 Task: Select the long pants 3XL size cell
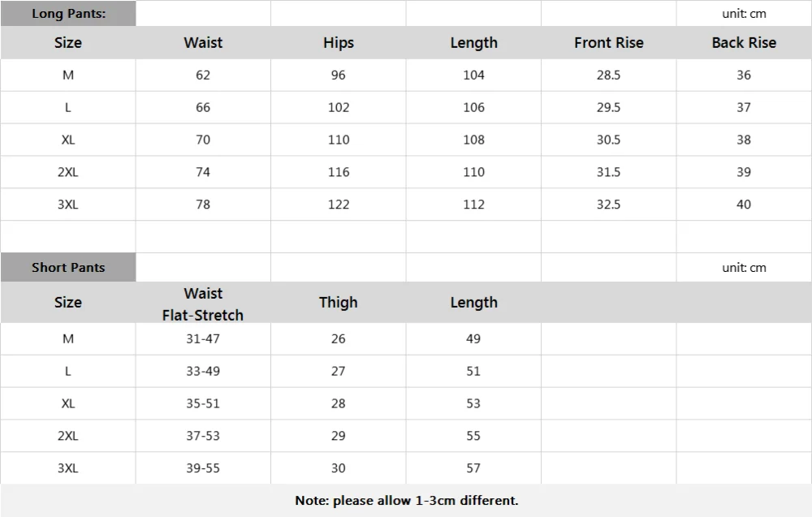tap(68, 205)
